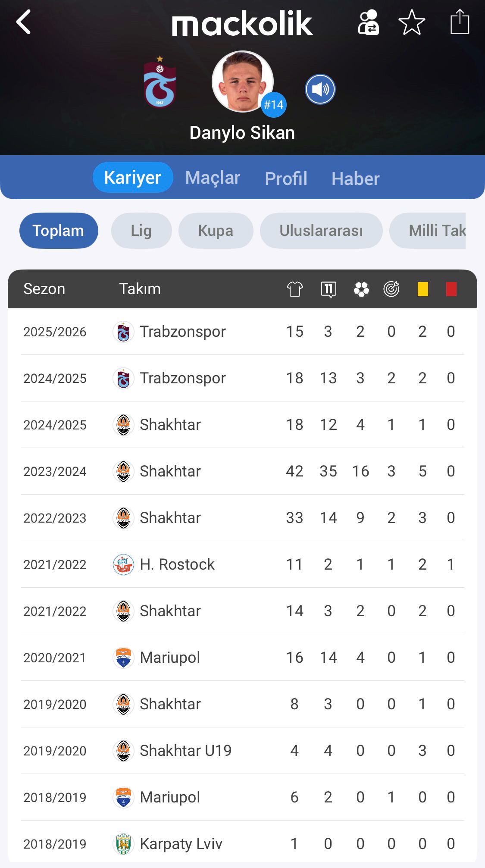Tap the goals football column icon
The width and height of the screenshot is (485, 868).
[361, 289]
